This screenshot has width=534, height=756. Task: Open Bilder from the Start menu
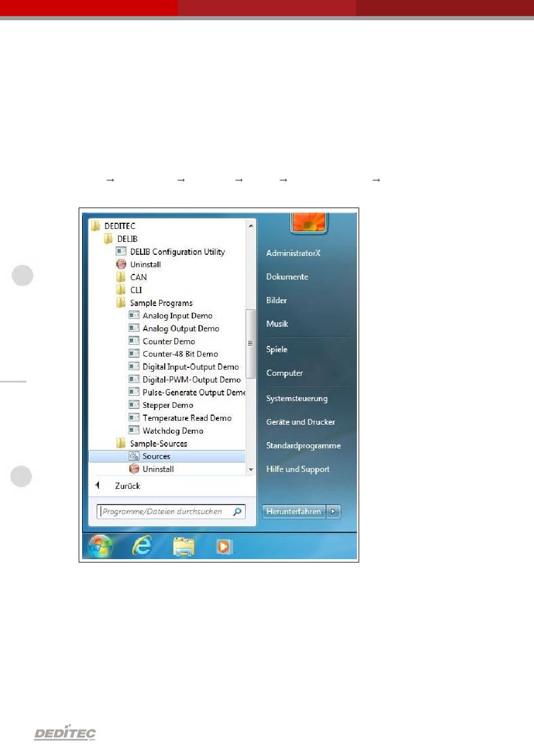pos(277,300)
